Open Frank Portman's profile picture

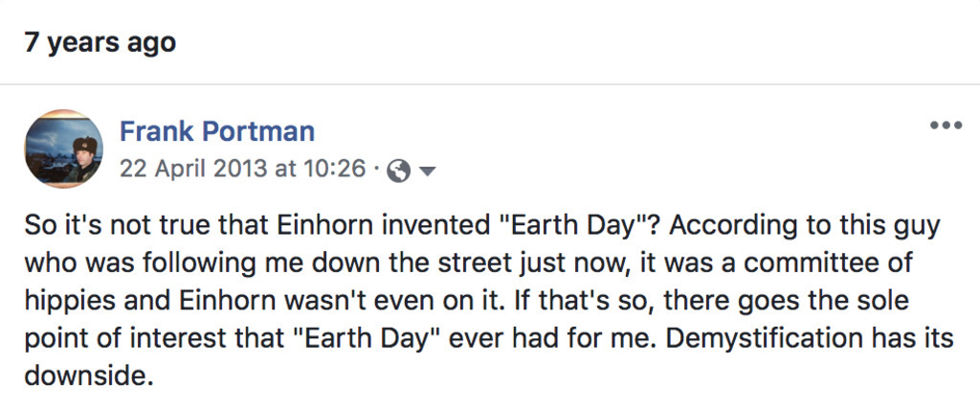pyautogui.click(x=64, y=148)
